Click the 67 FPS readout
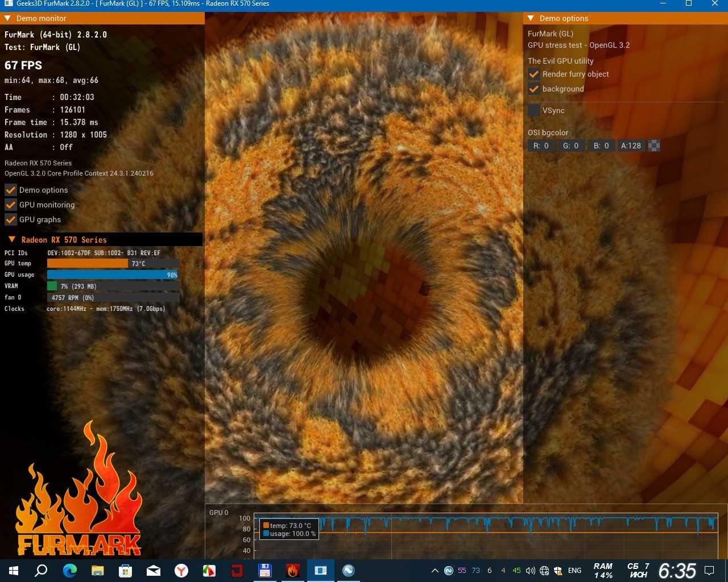This screenshot has width=728, height=582. (23, 65)
